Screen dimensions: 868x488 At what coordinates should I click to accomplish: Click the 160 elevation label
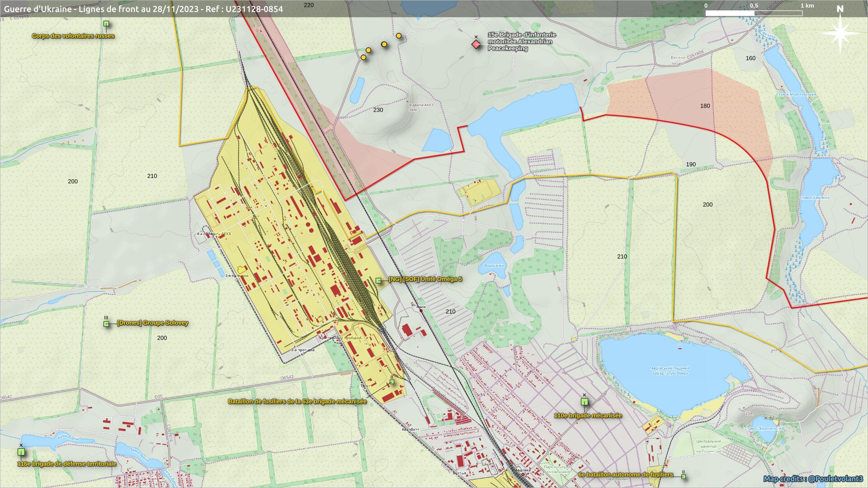[750, 58]
